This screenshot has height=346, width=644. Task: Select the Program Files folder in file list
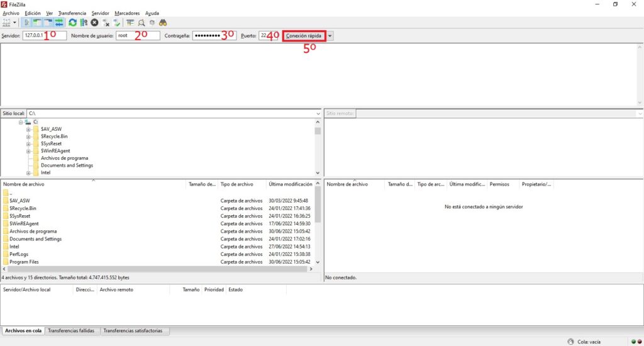(24, 262)
